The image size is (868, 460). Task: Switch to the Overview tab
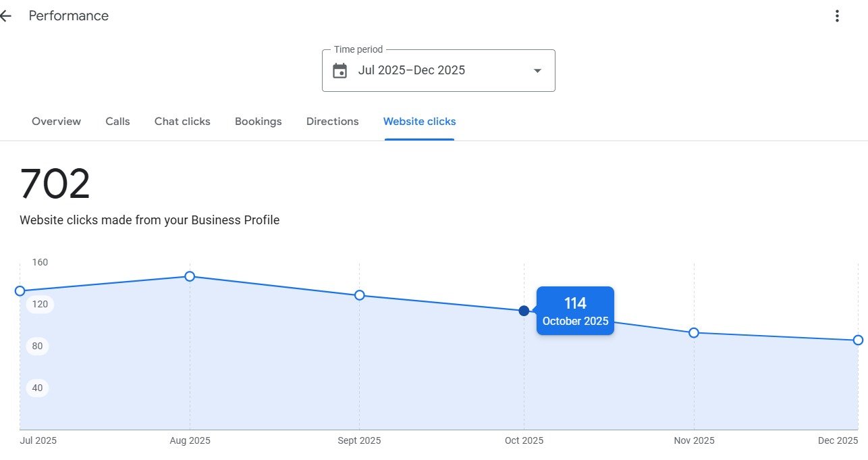56,122
